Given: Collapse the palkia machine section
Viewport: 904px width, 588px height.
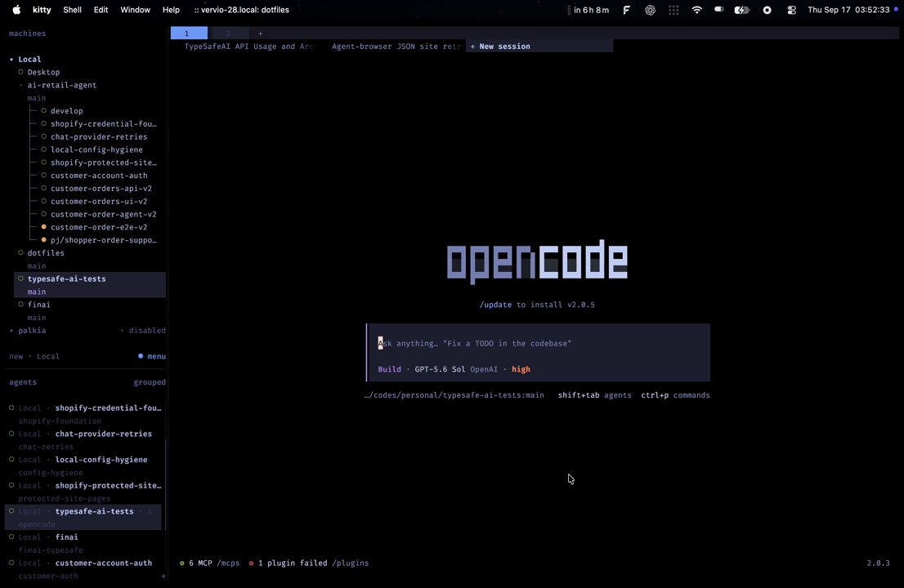Looking at the screenshot, I should (11, 331).
